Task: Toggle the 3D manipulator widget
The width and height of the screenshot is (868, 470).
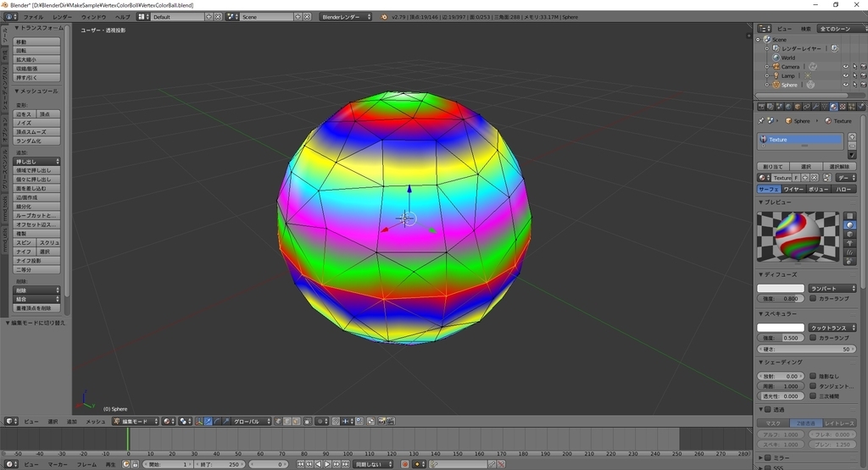Action: [199, 422]
